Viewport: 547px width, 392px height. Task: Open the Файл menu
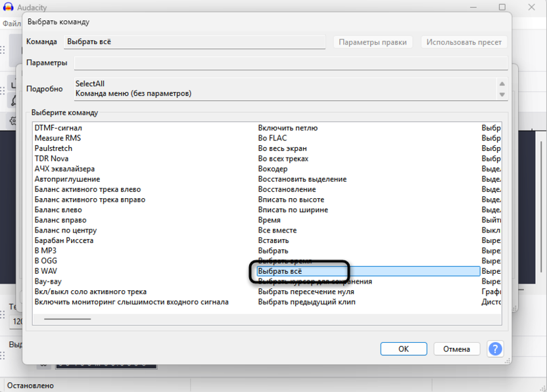pos(11,22)
